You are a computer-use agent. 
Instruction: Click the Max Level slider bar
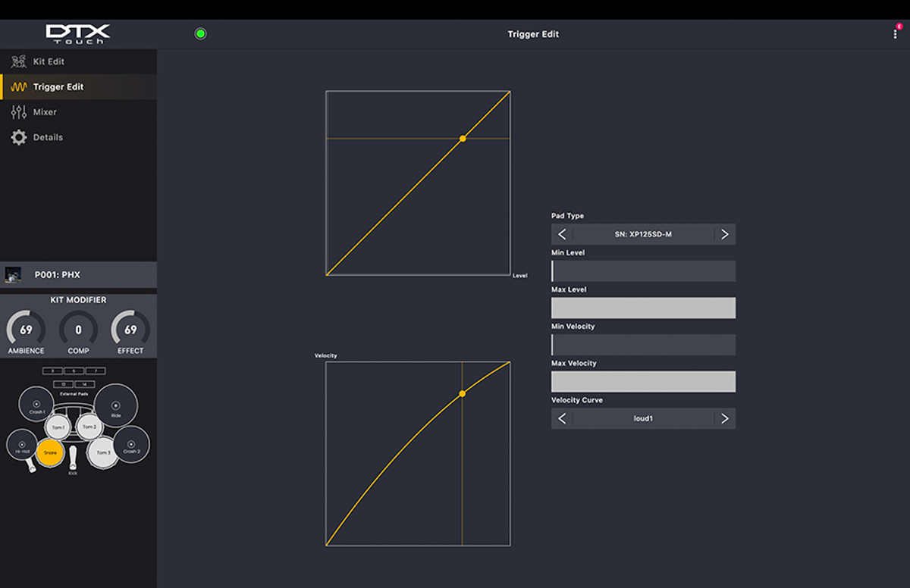click(643, 308)
